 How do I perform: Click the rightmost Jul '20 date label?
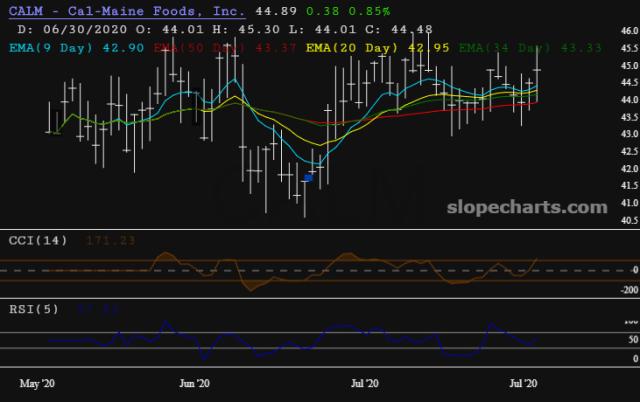coord(524,383)
